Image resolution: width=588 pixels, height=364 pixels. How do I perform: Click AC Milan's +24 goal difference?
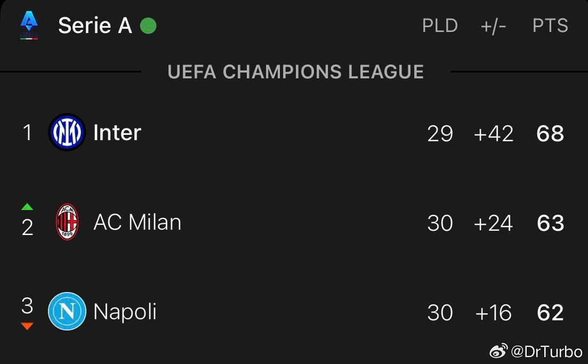point(493,223)
